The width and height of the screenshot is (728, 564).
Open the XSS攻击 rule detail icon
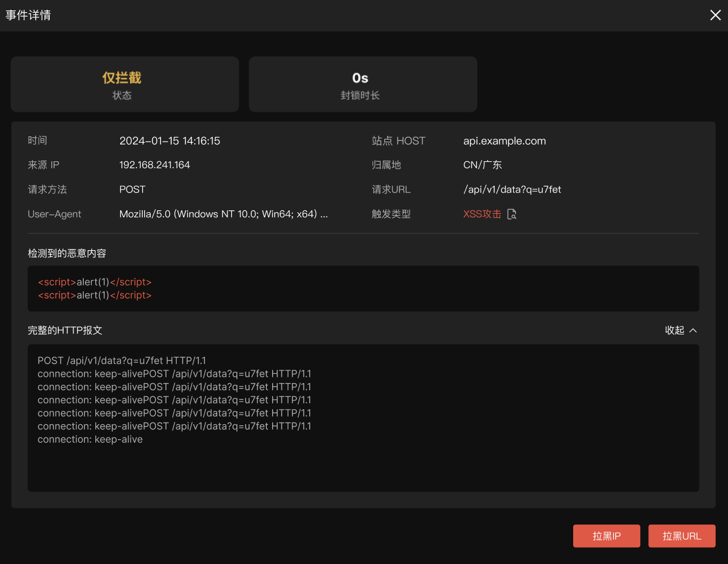(511, 214)
